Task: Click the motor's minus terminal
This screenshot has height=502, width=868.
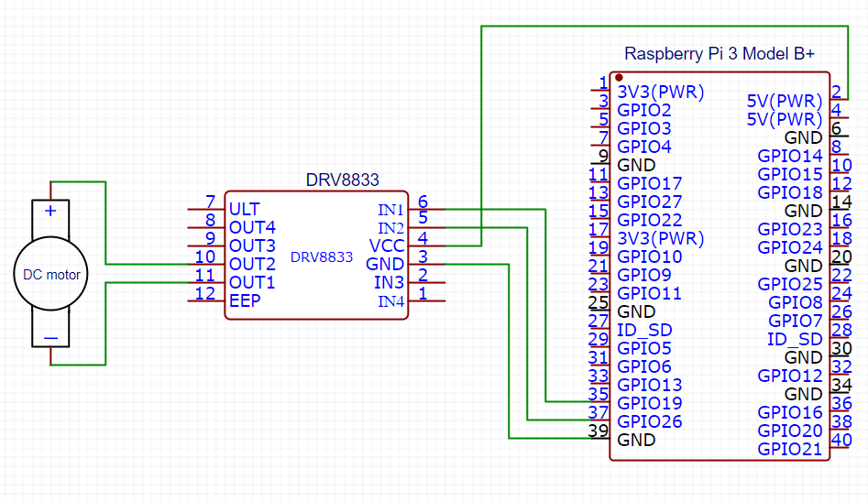Action: click(50, 338)
